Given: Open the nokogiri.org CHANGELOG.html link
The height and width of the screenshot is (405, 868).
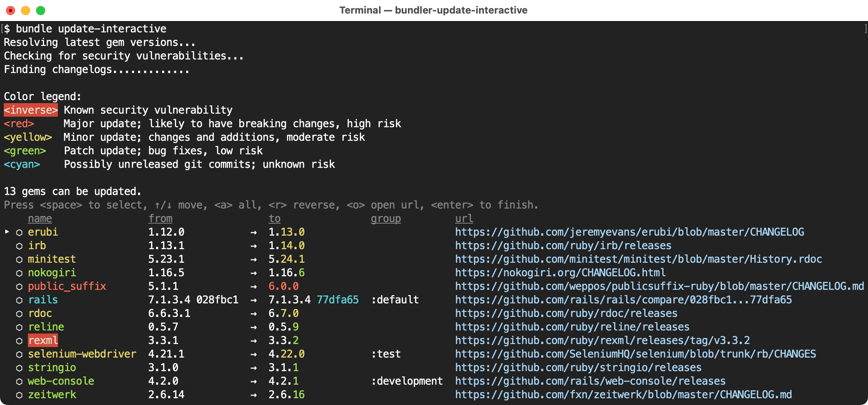Looking at the screenshot, I should [x=560, y=273].
